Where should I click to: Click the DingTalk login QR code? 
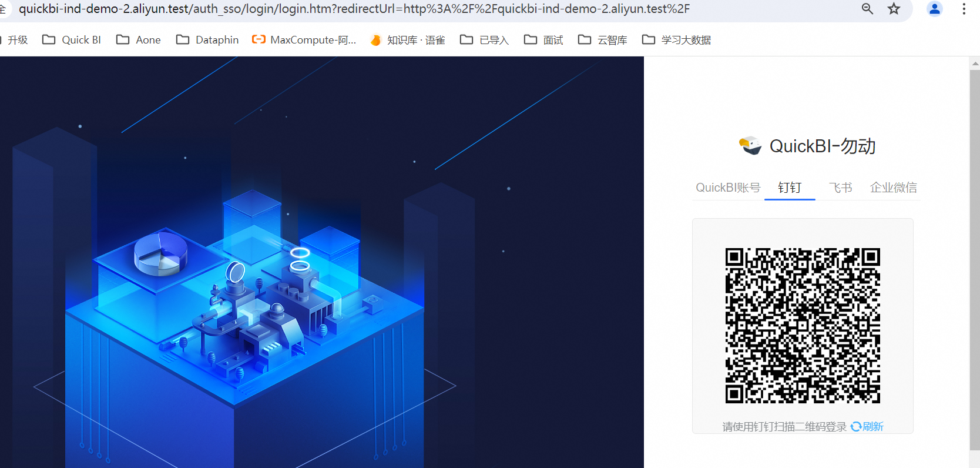[x=803, y=326]
